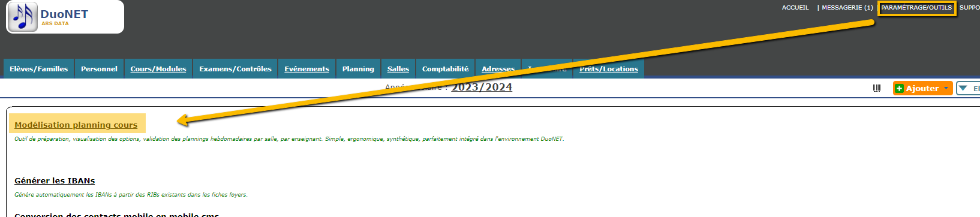Screen dimensions: 980x217
Task: Go to ACCUEIL in the top menu
Action: coord(795,8)
